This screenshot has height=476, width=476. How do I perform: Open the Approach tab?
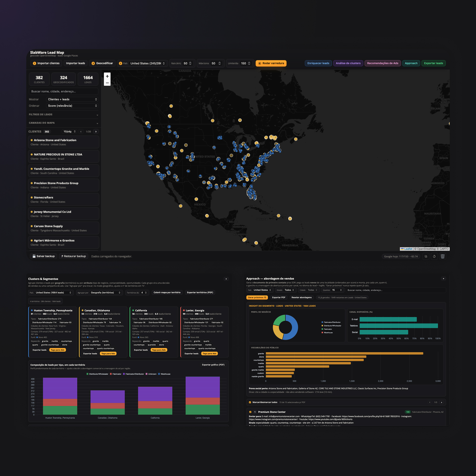click(411, 63)
